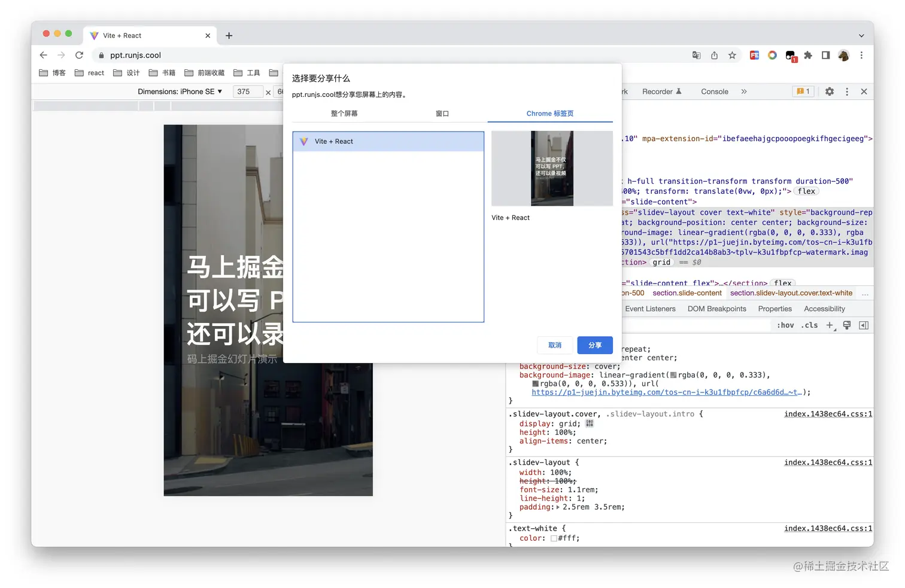Screen dimensions: 905x588
Task: Select section.slide-content breadcrumb
Action: pos(687,293)
